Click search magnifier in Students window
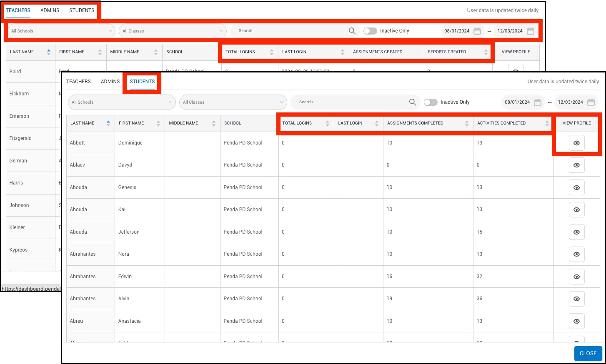Screen dimensions: 606x364 pyautogui.click(x=413, y=102)
